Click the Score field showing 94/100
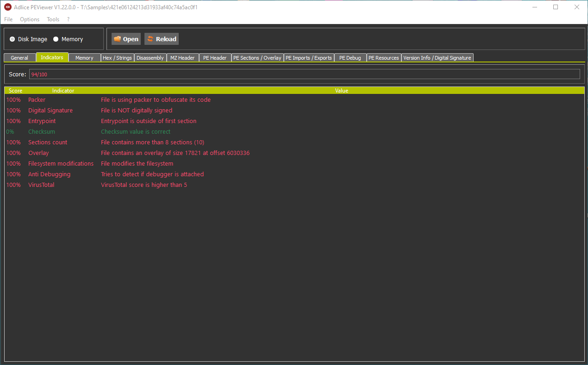The image size is (588, 365). pyautogui.click(x=304, y=74)
